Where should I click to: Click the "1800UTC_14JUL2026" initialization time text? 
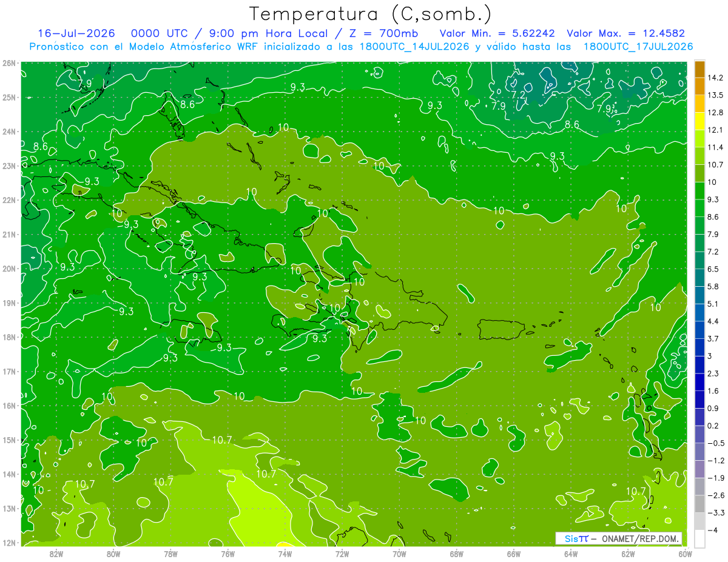pos(413,47)
